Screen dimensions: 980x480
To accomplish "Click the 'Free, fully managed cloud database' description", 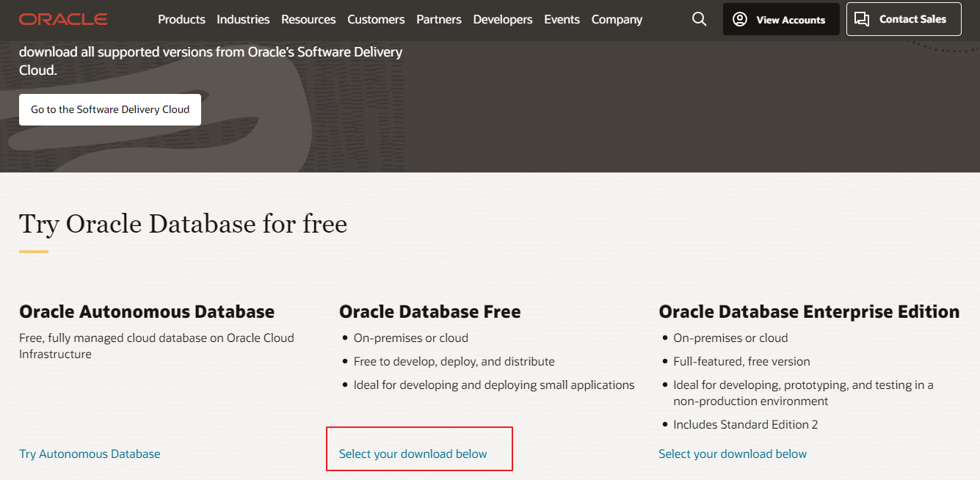I will point(156,346).
